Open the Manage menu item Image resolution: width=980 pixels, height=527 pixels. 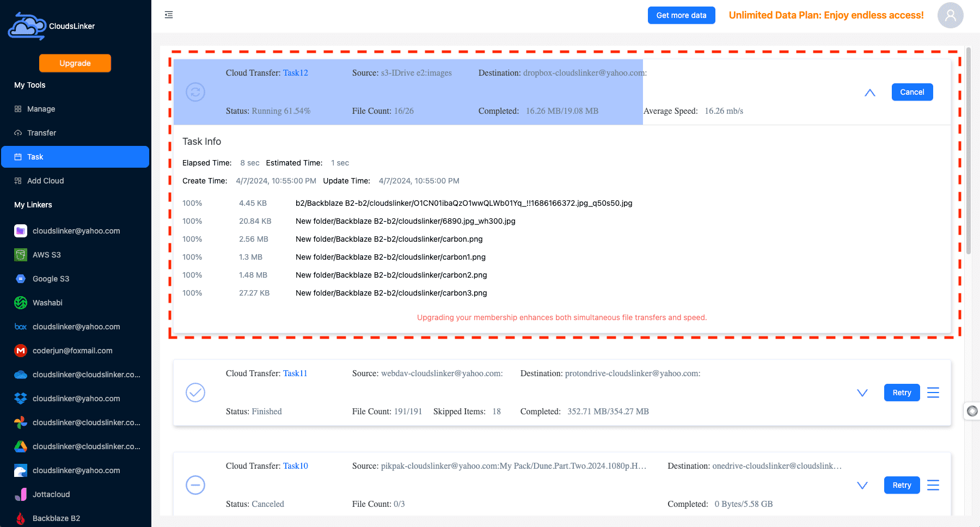click(x=75, y=109)
